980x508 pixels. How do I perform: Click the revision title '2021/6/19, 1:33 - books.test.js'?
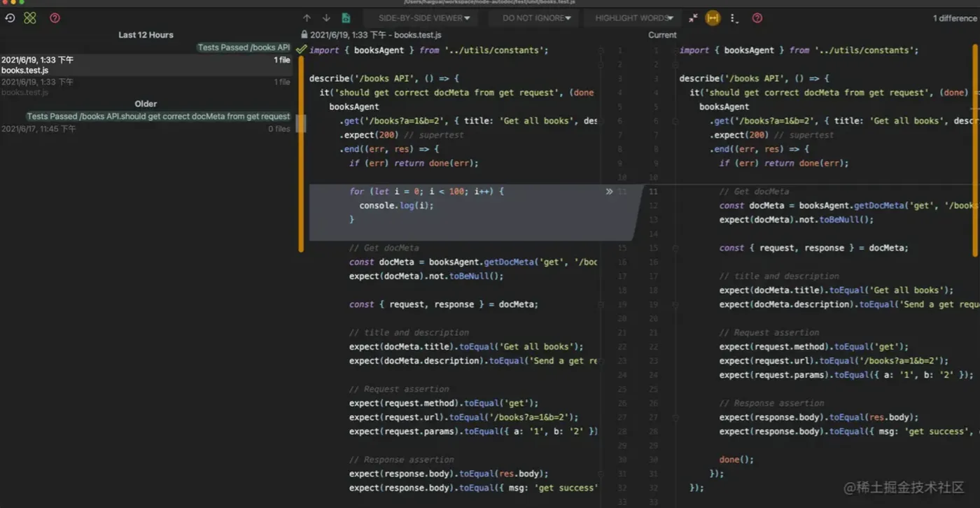376,34
